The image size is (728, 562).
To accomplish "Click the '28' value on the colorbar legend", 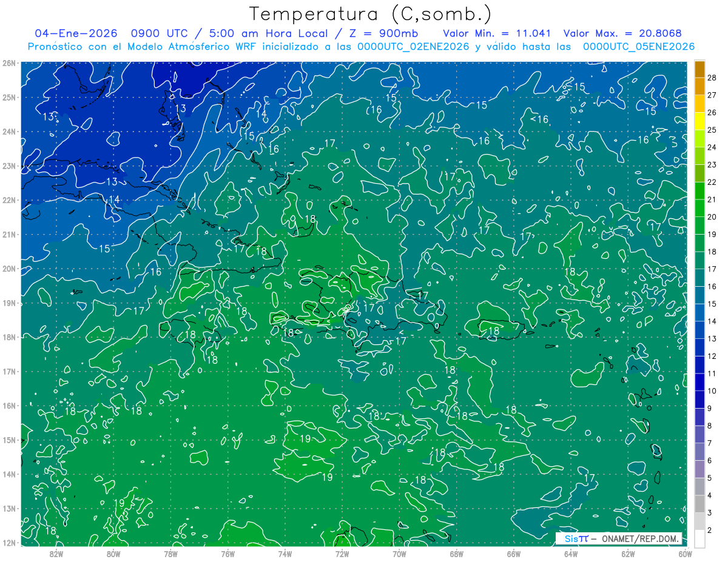I will click(712, 78).
